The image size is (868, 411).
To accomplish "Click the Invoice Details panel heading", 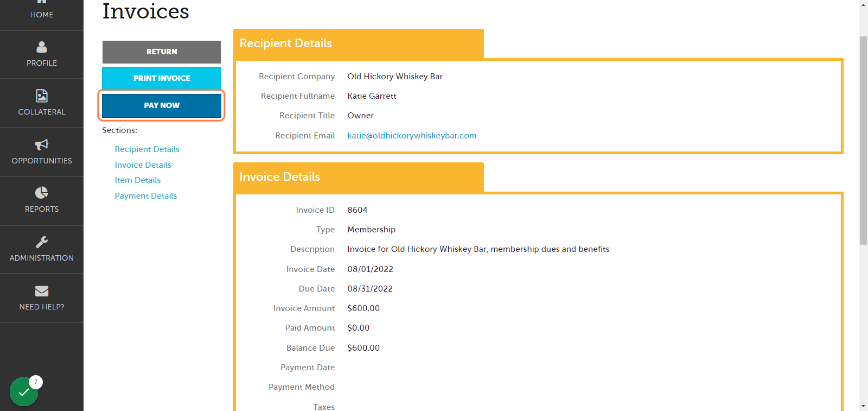I will [x=280, y=177].
